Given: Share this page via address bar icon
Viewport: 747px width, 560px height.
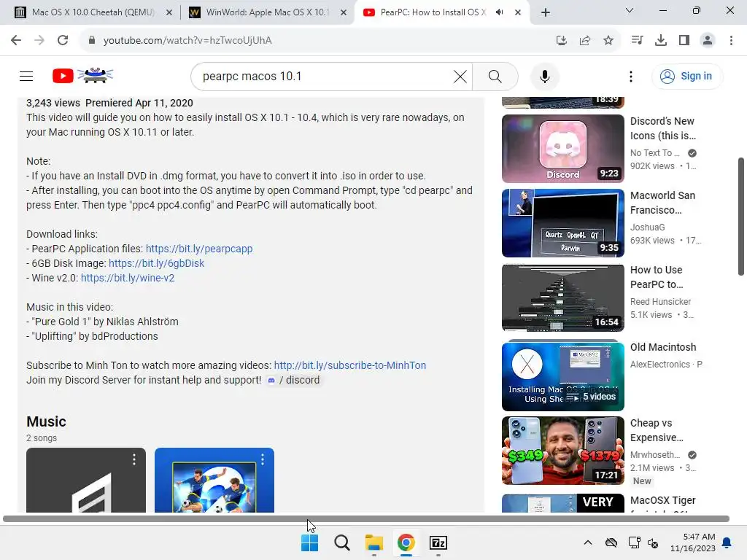Looking at the screenshot, I should pos(585,41).
